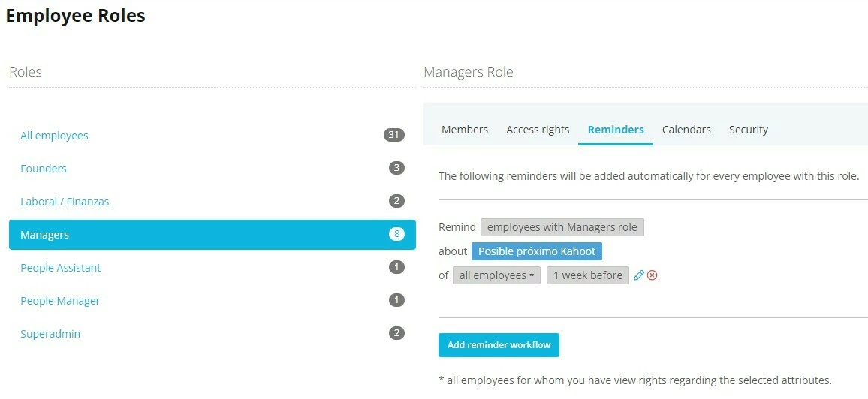
Task: Delete the reminder using red X icon
Action: coord(652,275)
